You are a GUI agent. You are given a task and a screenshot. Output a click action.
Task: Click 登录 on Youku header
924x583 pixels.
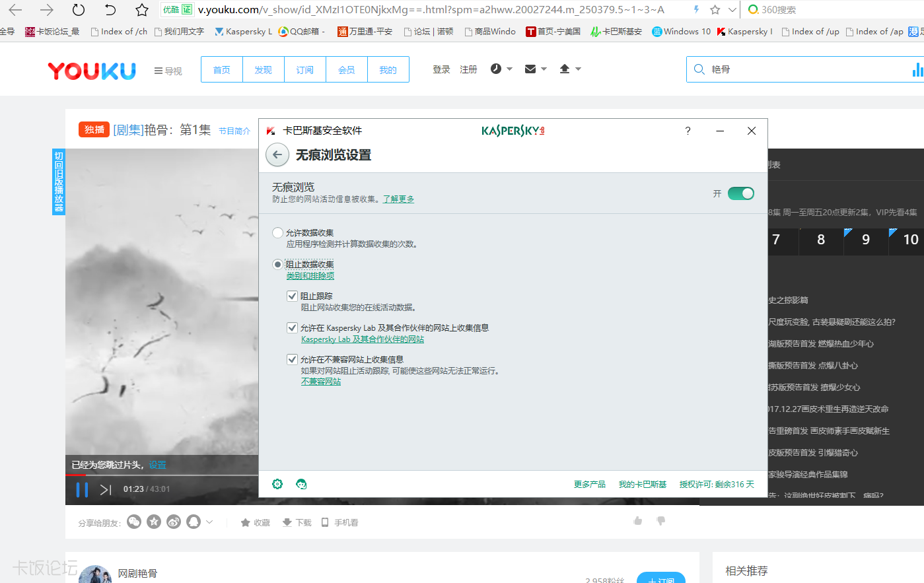pos(441,69)
